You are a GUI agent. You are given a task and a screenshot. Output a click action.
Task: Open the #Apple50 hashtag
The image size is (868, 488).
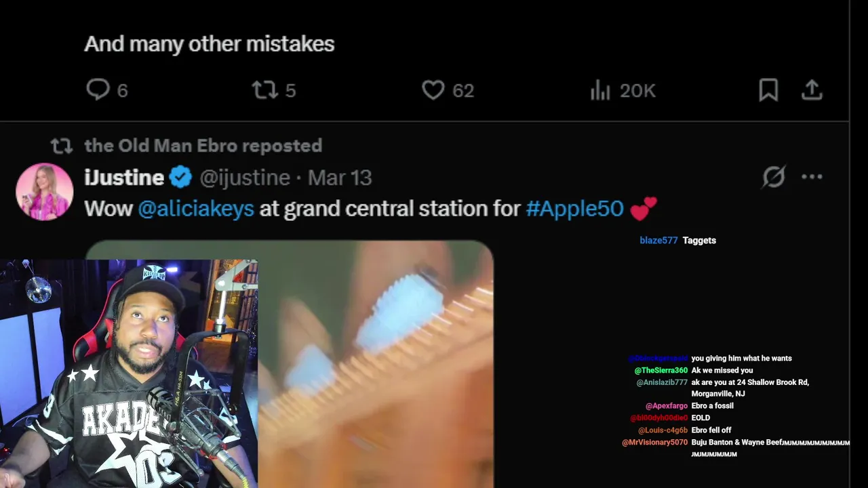[574, 208]
